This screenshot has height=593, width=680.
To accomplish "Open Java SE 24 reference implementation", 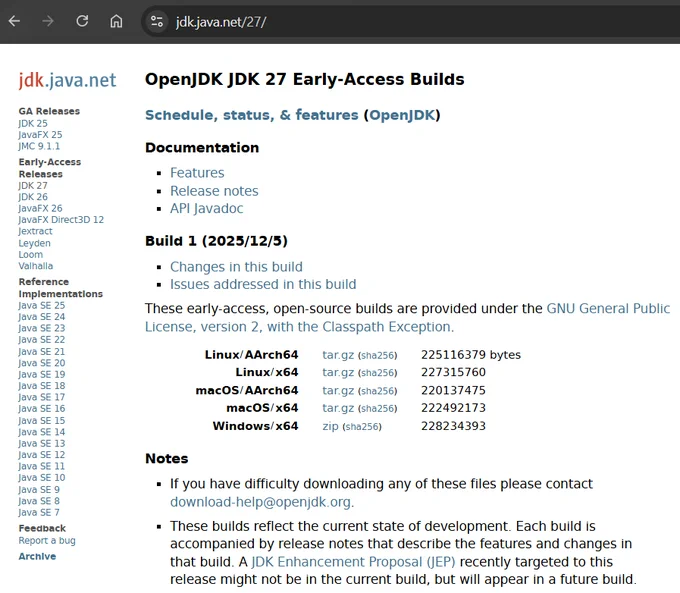I will coord(42,317).
